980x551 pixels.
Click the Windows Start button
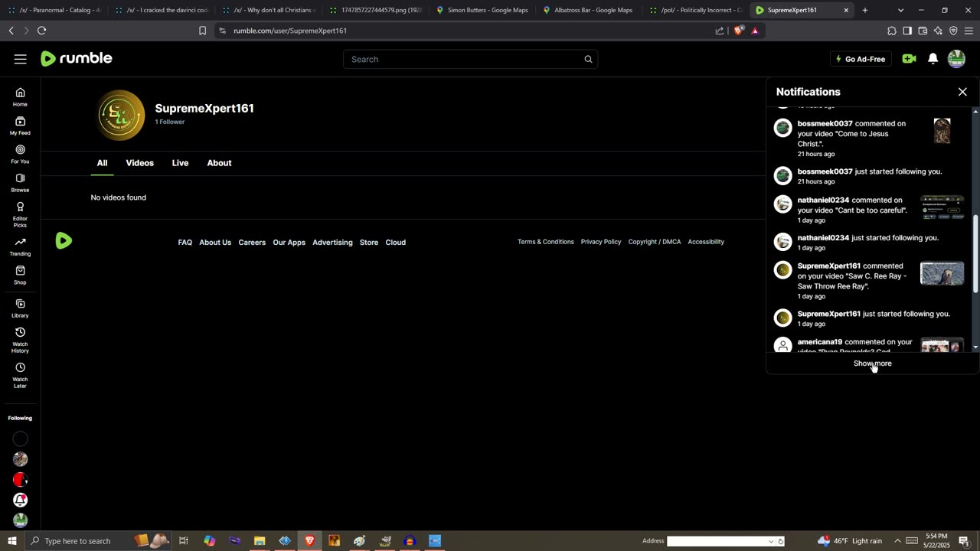coord(11,541)
